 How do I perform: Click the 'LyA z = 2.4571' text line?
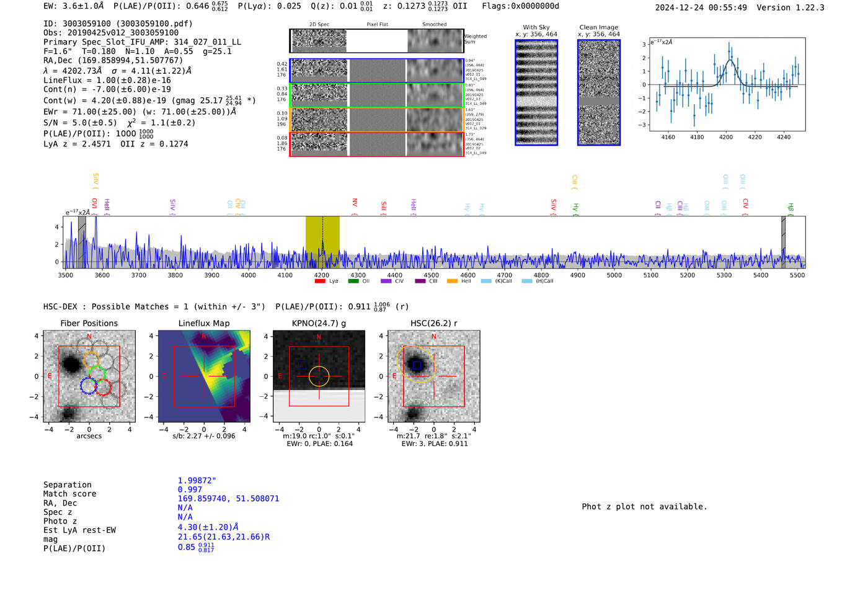pos(77,144)
